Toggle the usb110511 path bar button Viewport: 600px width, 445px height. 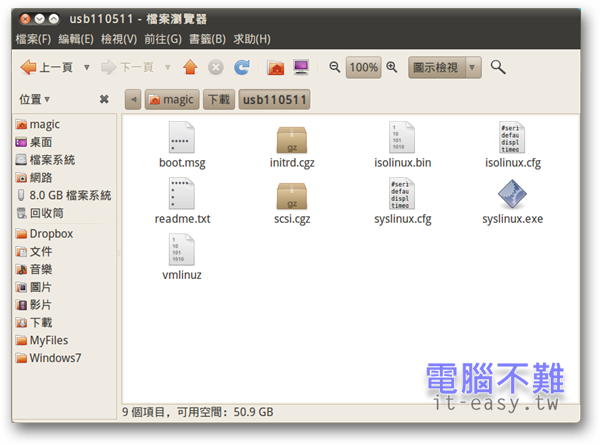click(274, 99)
